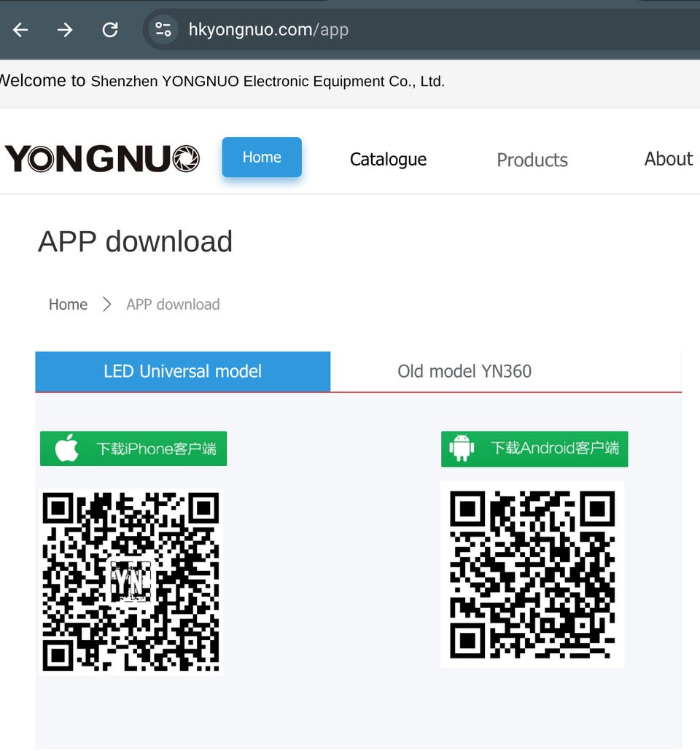Click the Apple logo icon

click(67, 448)
